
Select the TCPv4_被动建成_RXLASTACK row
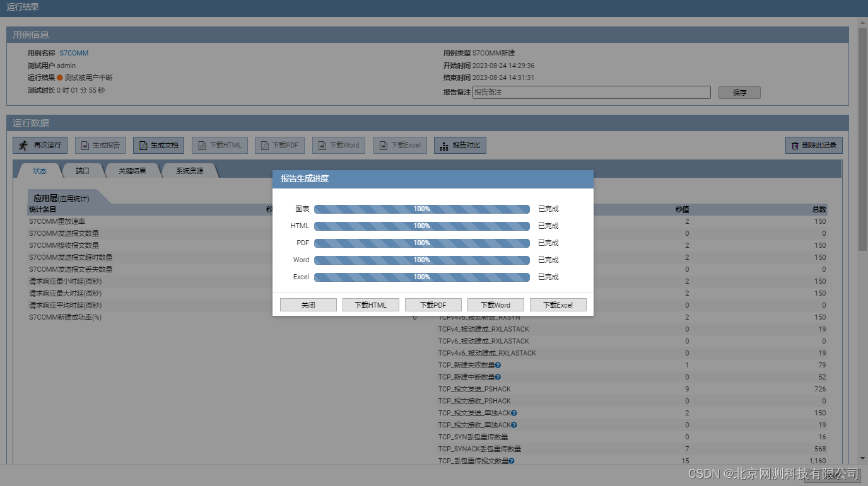(632, 329)
